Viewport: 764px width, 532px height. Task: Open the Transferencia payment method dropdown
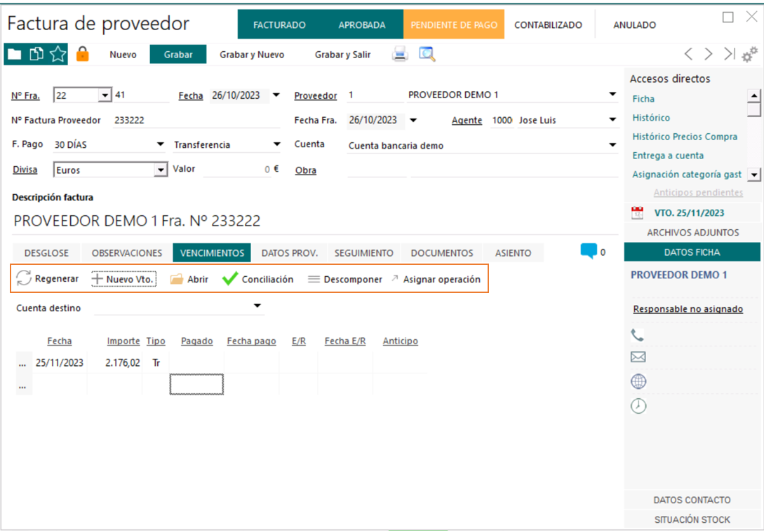pos(276,144)
